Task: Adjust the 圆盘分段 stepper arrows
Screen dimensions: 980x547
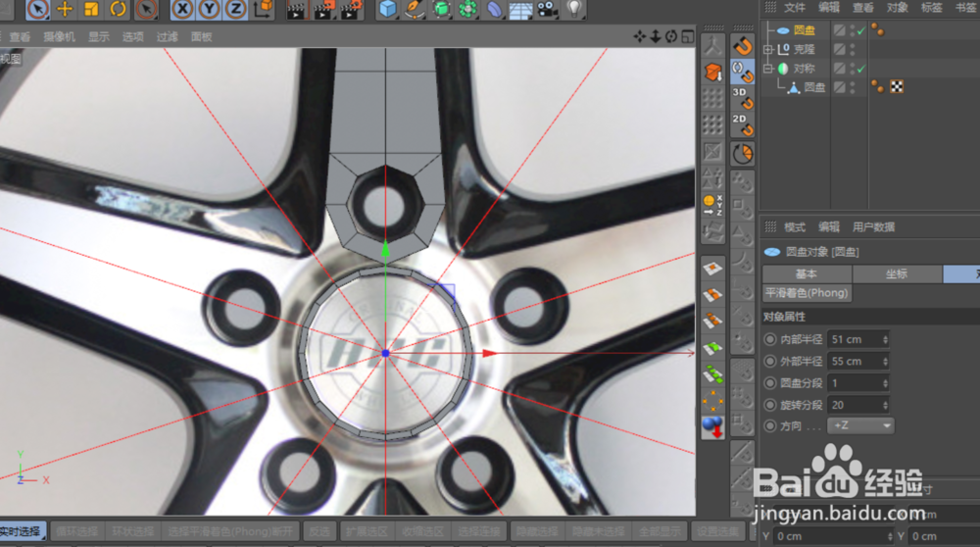Action: coord(885,383)
